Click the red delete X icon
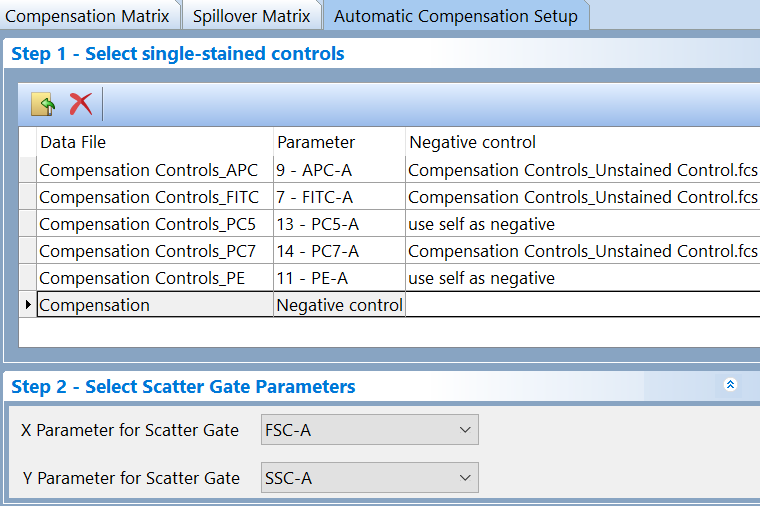 pos(80,104)
